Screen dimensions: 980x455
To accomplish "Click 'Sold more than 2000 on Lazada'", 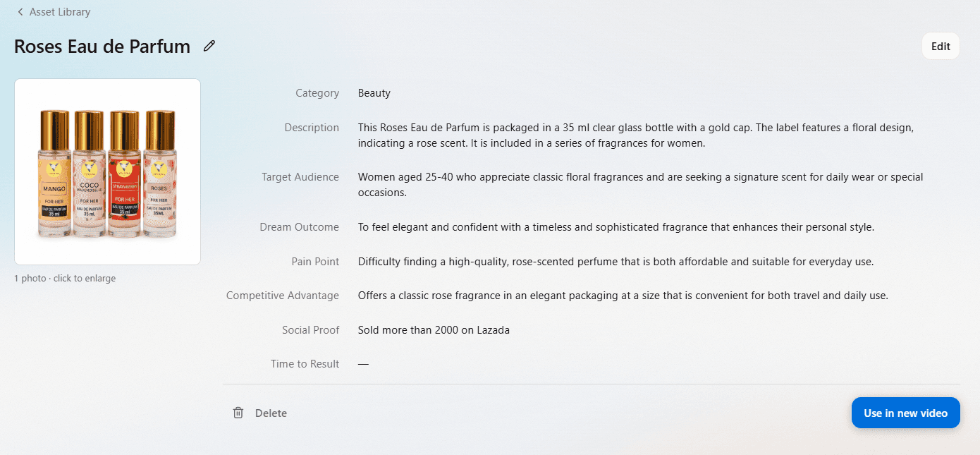I will 434,329.
